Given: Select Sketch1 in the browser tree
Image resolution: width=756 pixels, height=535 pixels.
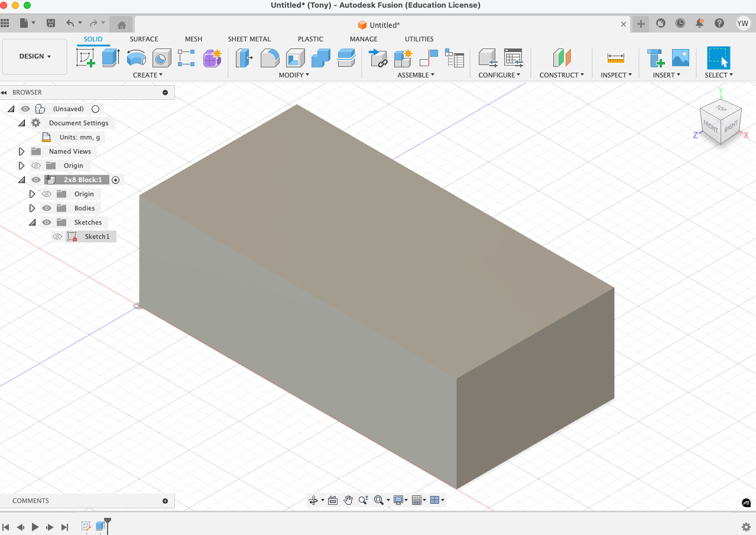Looking at the screenshot, I should 97,236.
